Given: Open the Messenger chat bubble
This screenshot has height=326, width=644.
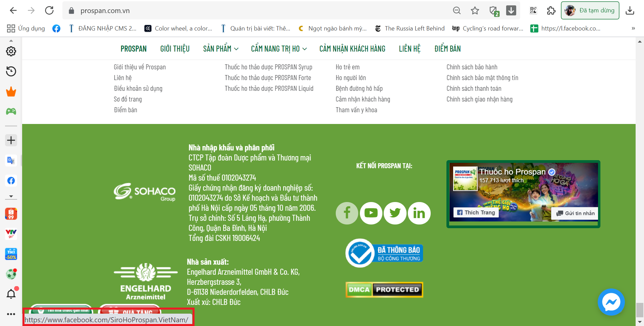Looking at the screenshot, I should click(x=611, y=302).
